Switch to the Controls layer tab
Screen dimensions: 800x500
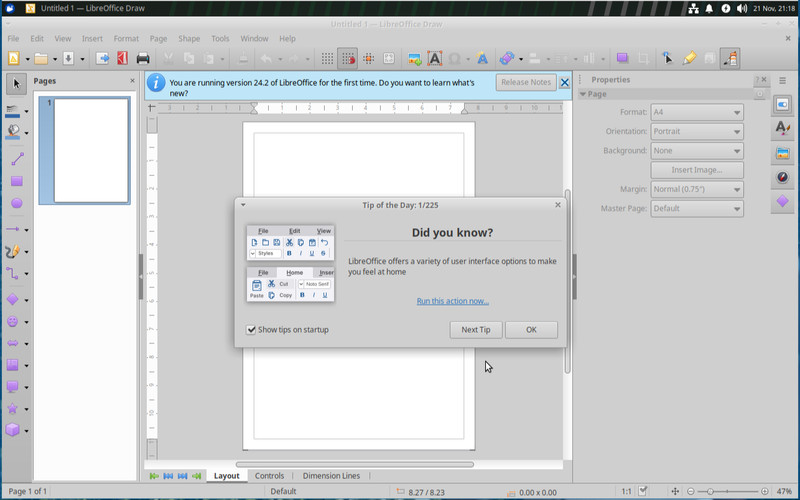coord(269,476)
